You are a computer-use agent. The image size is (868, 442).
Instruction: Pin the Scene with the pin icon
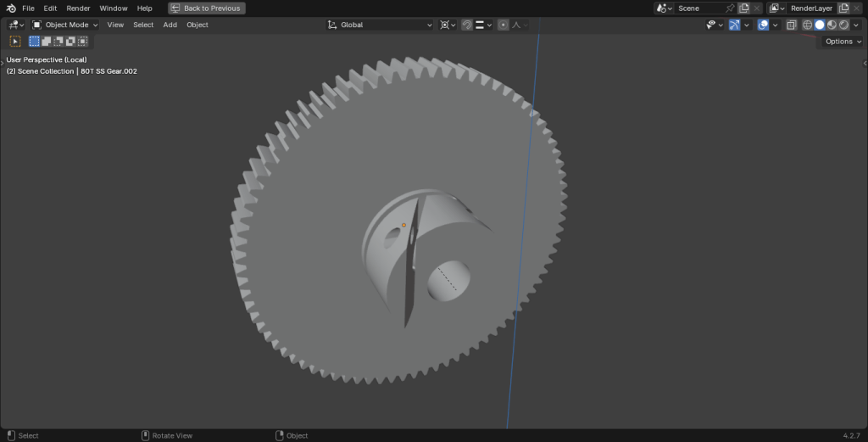730,8
